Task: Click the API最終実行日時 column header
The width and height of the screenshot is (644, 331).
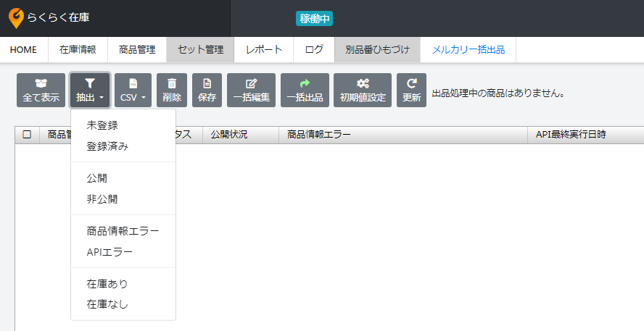Action: coord(586,135)
